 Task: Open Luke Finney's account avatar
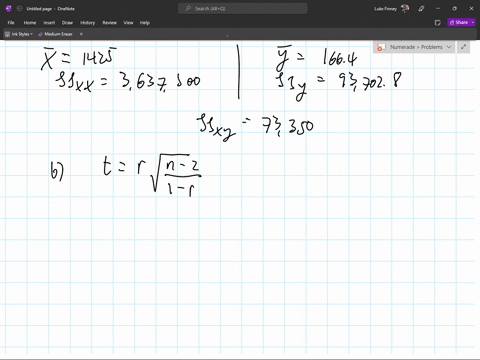pos(405,9)
